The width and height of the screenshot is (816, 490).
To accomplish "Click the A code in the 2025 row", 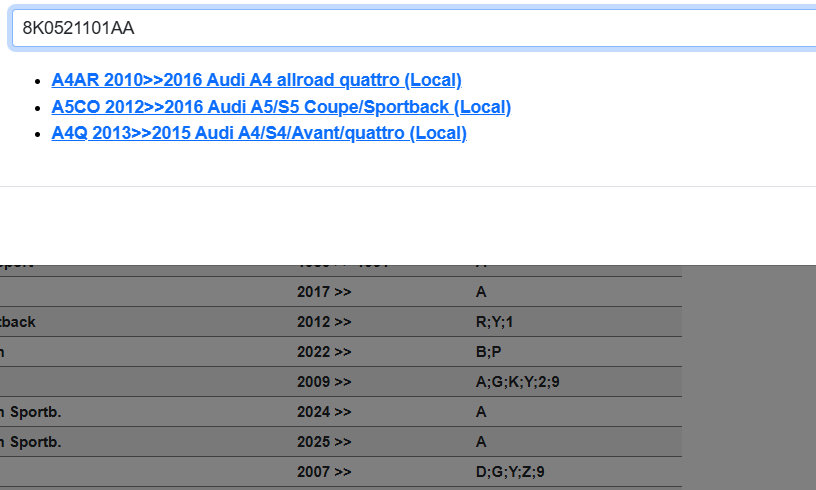I will tap(481, 442).
